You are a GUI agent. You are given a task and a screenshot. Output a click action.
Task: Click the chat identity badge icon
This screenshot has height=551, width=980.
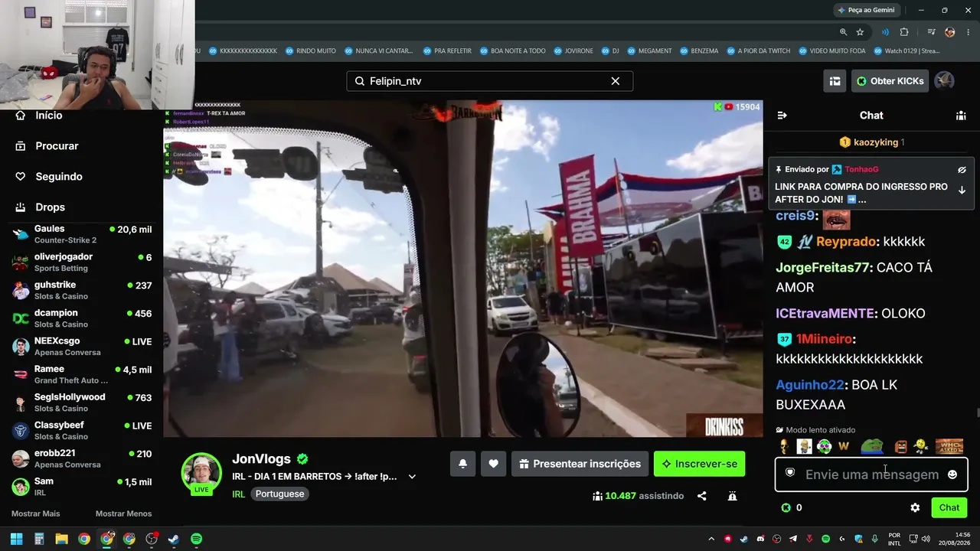[x=790, y=474]
